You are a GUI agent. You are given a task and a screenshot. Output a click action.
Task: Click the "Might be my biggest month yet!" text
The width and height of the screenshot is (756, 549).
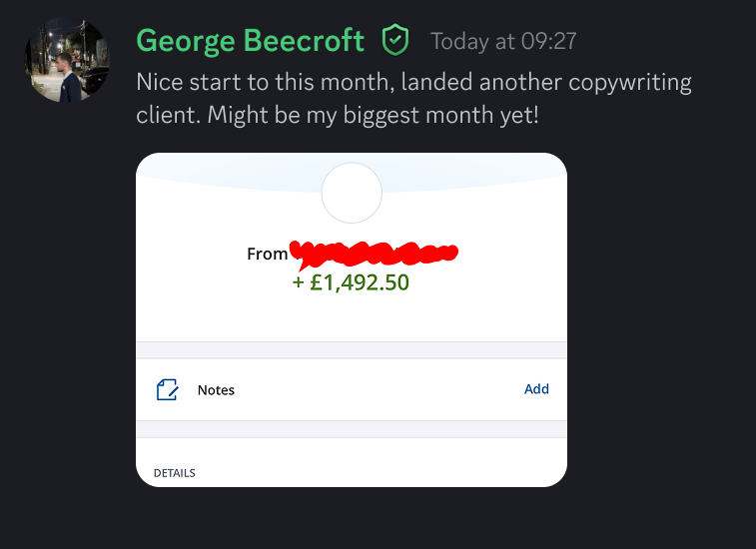(x=373, y=116)
